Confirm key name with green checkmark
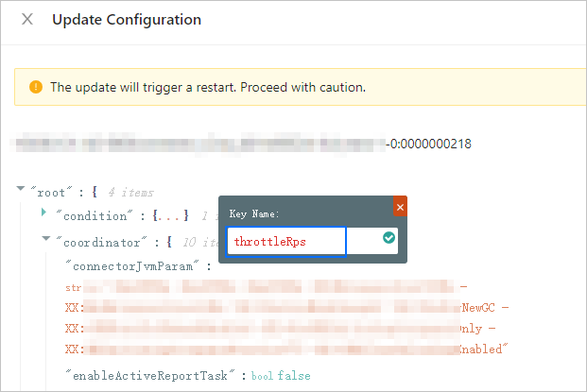This screenshot has width=587, height=392. click(388, 240)
